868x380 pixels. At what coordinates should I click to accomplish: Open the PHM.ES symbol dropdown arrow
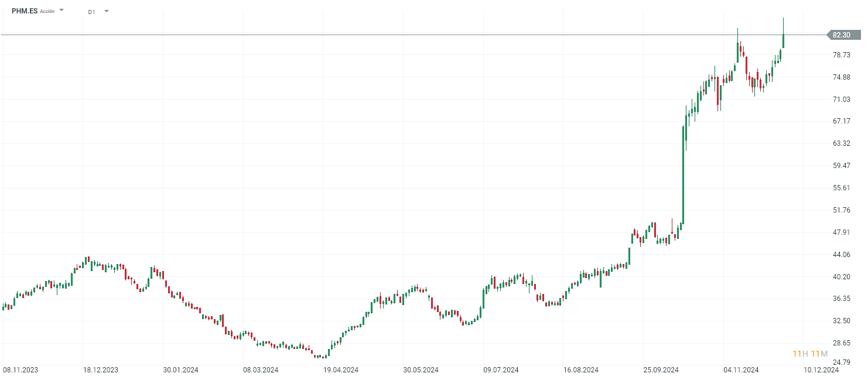pyautogui.click(x=61, y=11)
